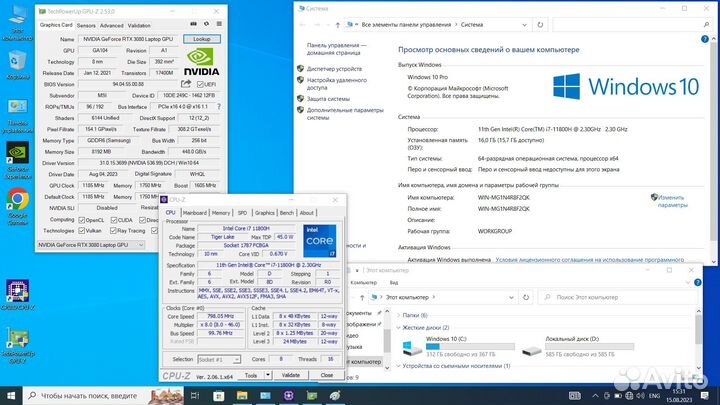This screenshot has height=405, width=720.
Task: Open the GeForce Experience desktop icon
Action: [17, 160]
